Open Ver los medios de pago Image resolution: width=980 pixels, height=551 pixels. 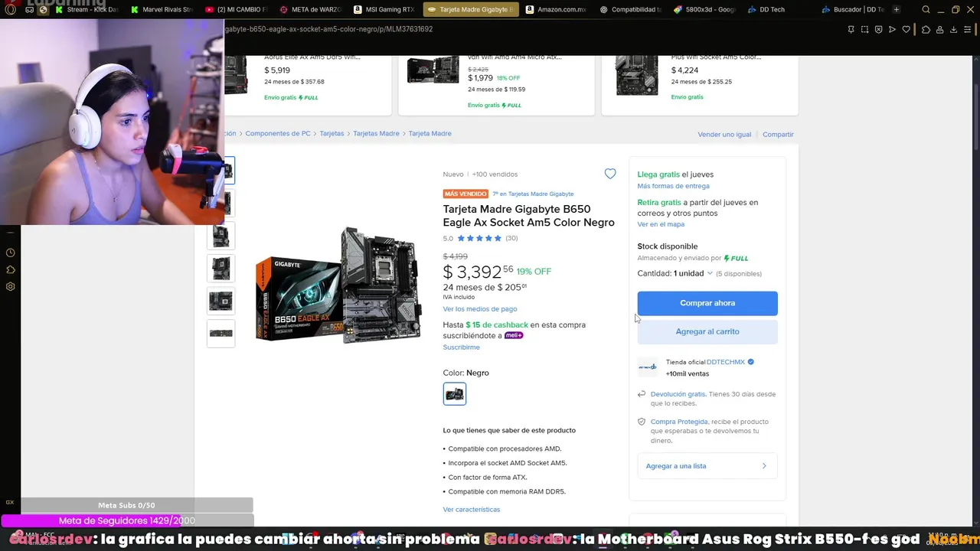[x=480, y=308]
